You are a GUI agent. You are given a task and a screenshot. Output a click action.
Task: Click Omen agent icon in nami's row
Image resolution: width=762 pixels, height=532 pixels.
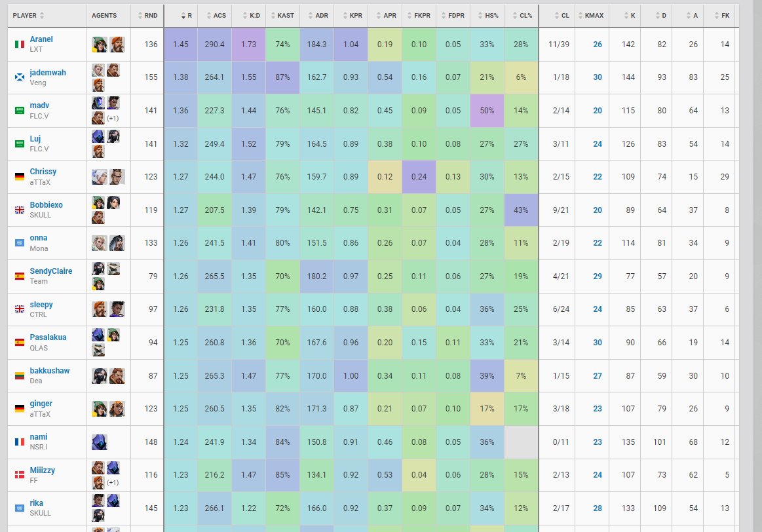[99, 442]
